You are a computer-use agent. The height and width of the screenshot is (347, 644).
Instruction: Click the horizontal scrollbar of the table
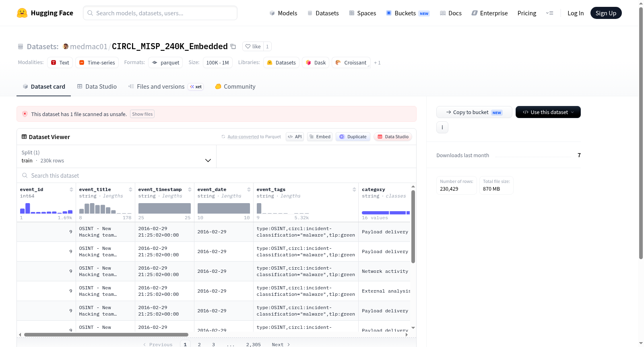click(x=106, y=335)
